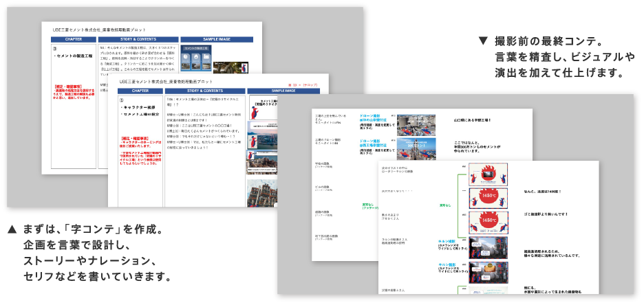The width and height of the screenshot is (644, 305).
Task: Click STORY & CONTENTS header on the ③ page
Action: (x=138, y=39)
